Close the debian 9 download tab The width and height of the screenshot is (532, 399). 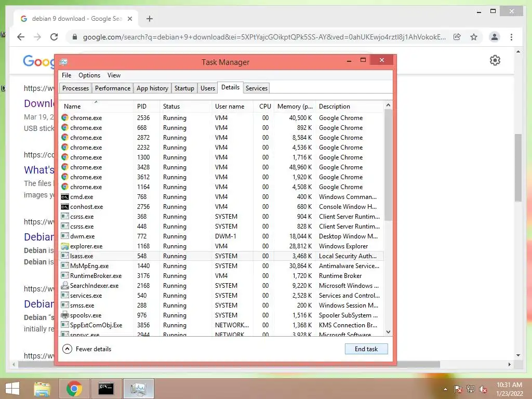coord(129,19)
